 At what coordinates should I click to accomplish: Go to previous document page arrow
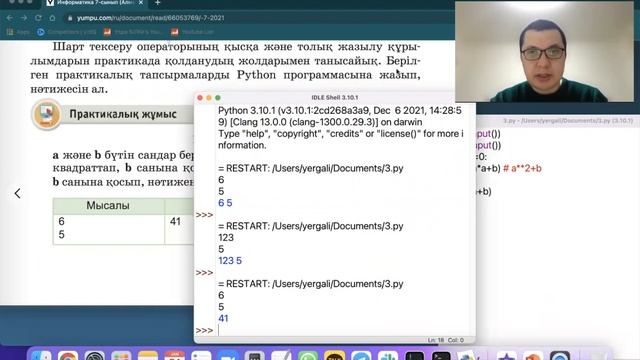[x=17, y=193]
